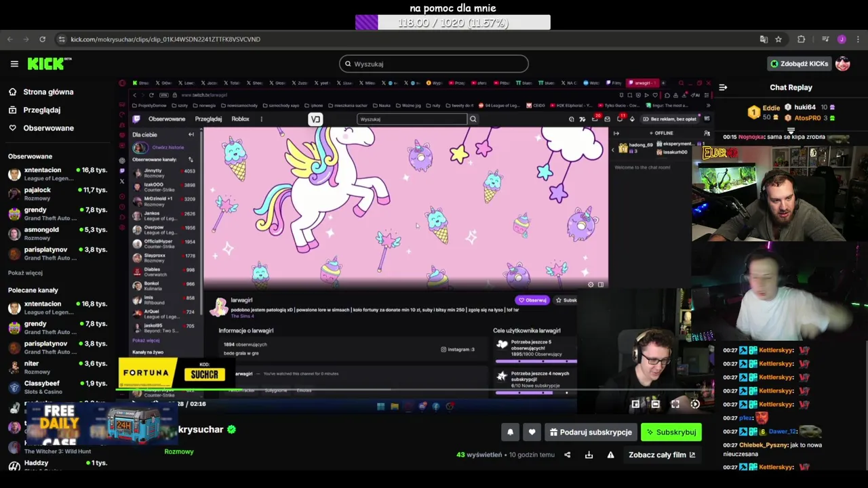Expand the gift leaderboard in chat

tap(791, 130)
